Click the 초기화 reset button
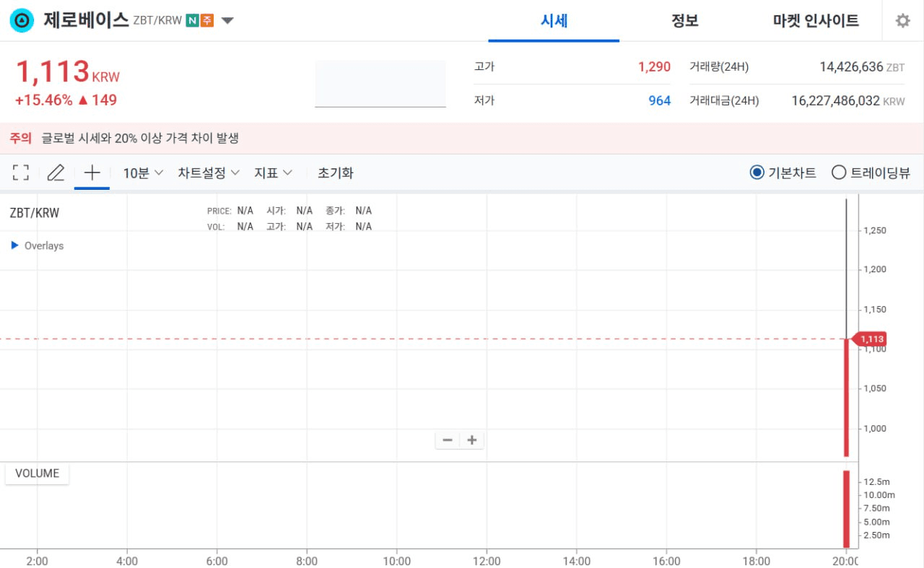Image resolution: width=924 pixels, height=568 pixels. click(336, 172)
